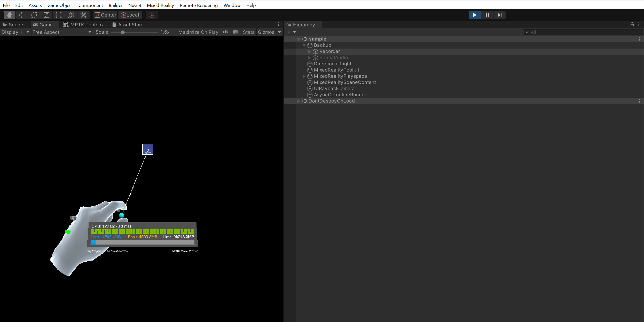Select the Hand tool in toolbar
This screenshot has height=322, width=644.
pos(9,15)
